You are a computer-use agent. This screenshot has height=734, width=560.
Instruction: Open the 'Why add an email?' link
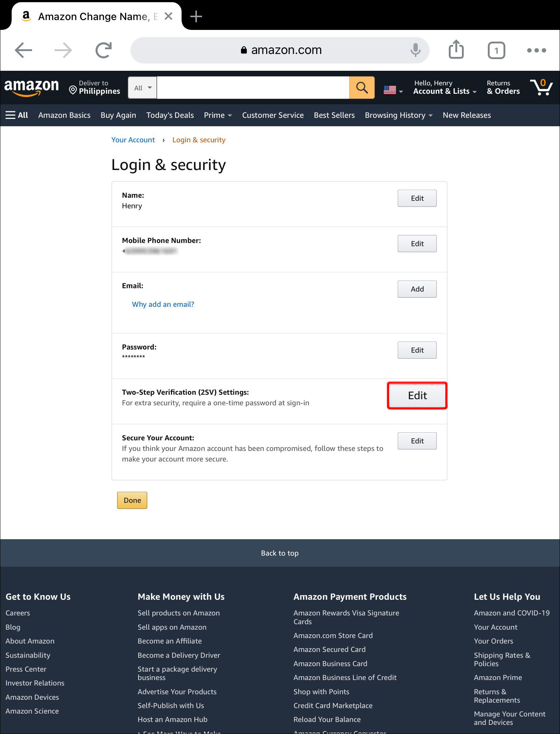pos(163,304)
